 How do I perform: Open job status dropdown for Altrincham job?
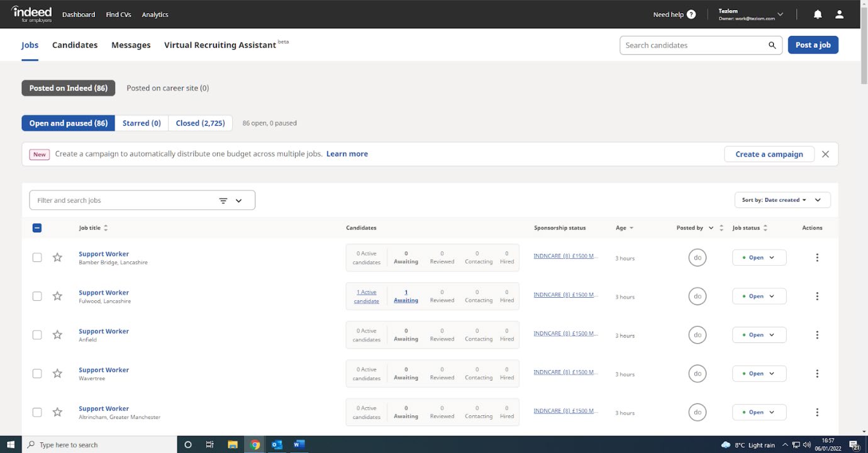pos(759,412)
